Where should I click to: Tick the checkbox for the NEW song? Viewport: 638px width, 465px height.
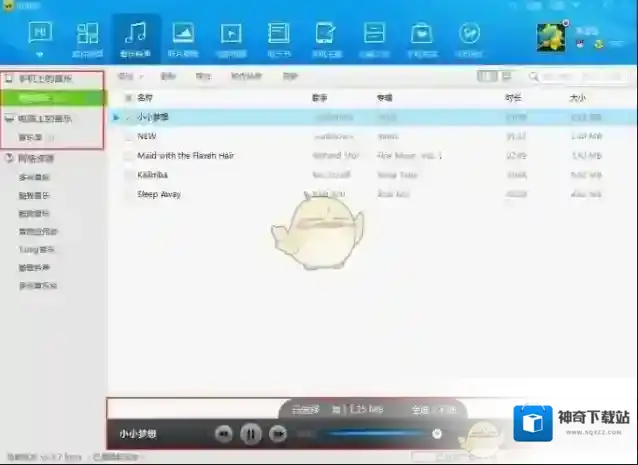(x=128, y=136)
